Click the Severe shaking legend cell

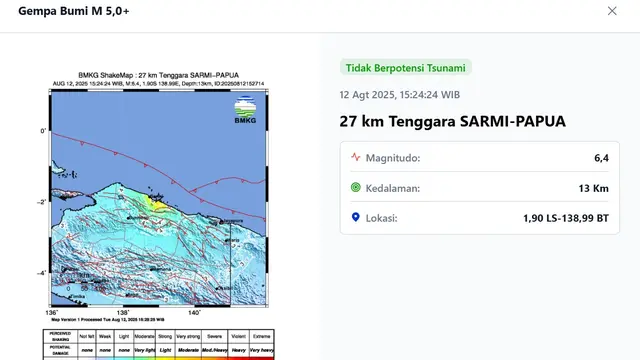[214, 336]
